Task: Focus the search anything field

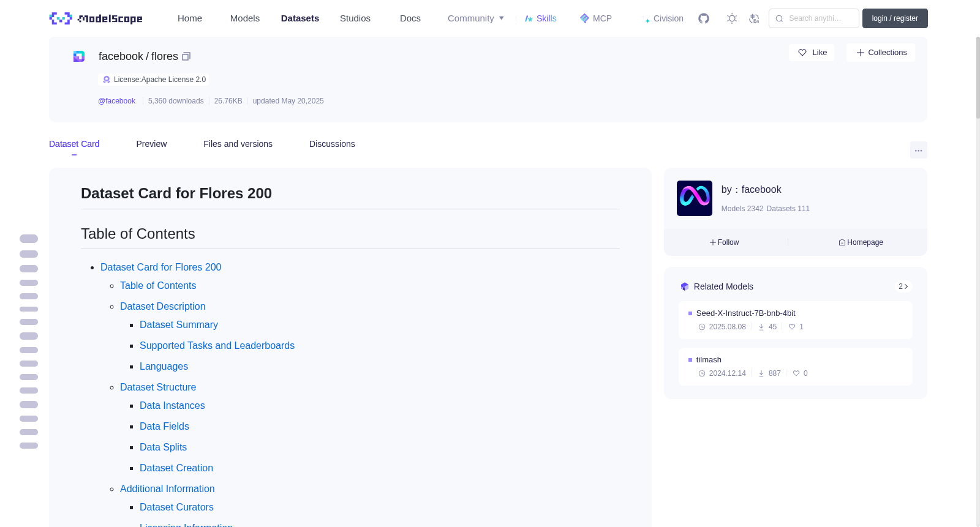Action: point(814,18)
